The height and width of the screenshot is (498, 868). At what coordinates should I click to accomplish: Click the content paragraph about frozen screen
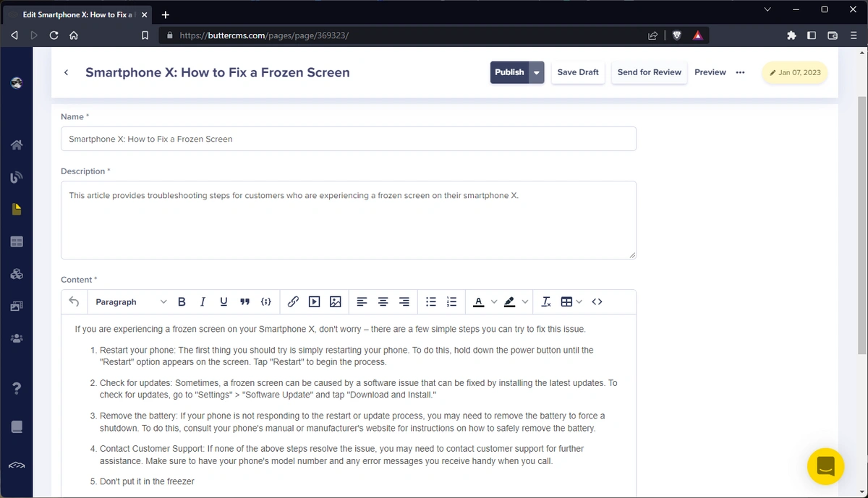[330, 329]
